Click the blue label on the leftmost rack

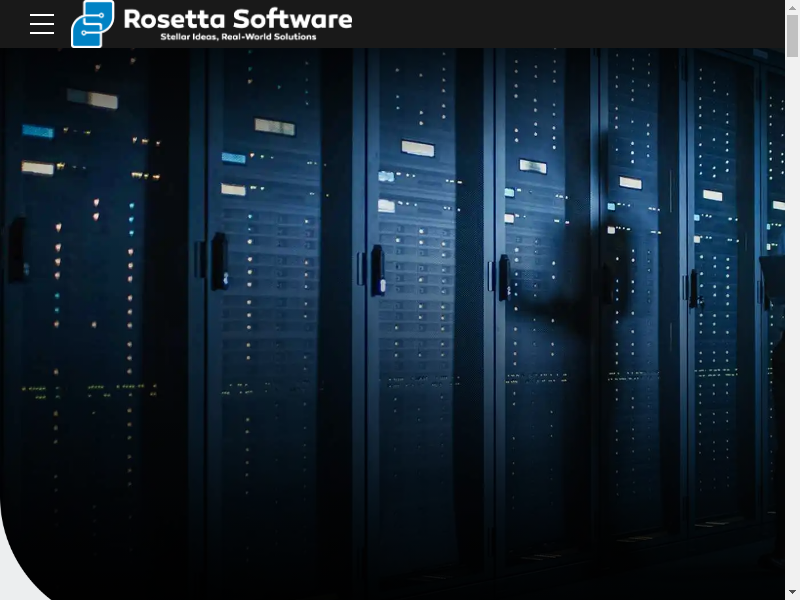point(38,131)
